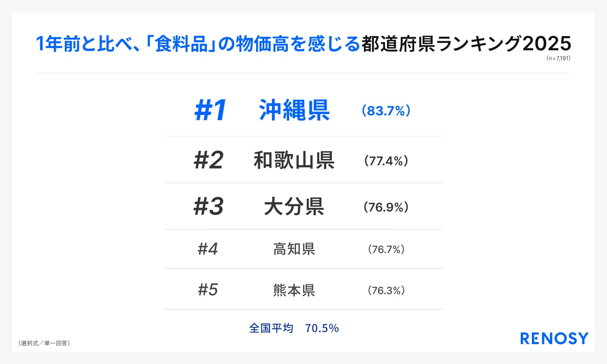Click the 都道府県ランキング2025 title text
The image size is (607, 364).
466,44
